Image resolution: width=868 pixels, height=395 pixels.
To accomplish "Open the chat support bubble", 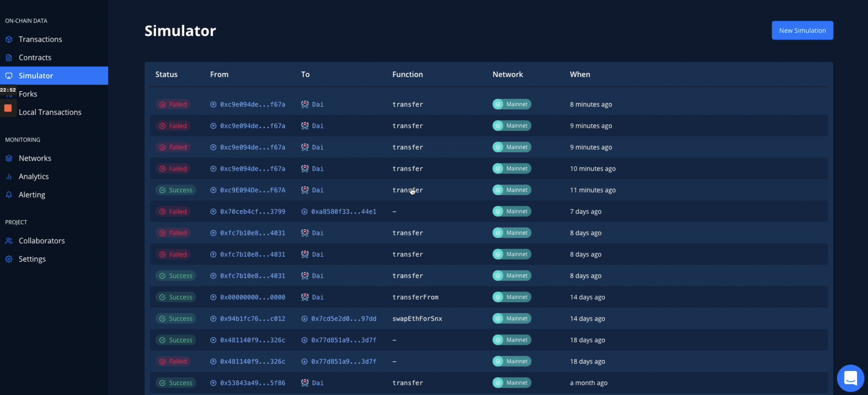I will click(850, 378).
